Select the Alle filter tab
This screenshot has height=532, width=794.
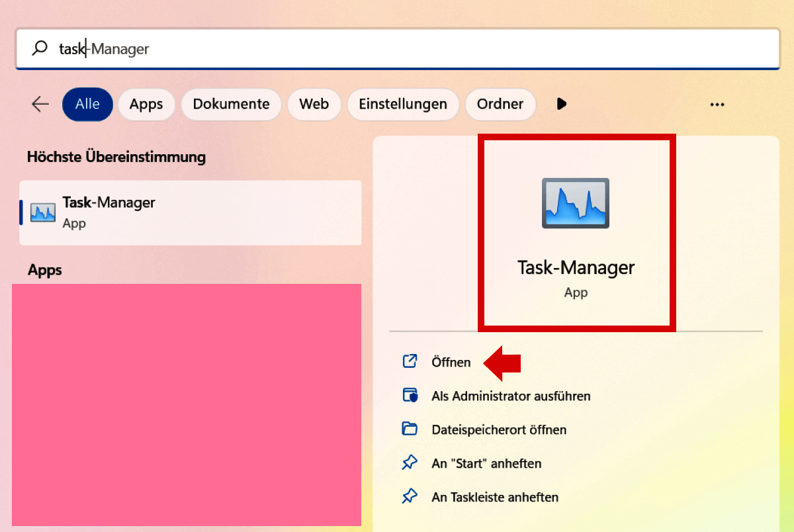(87, 104)
